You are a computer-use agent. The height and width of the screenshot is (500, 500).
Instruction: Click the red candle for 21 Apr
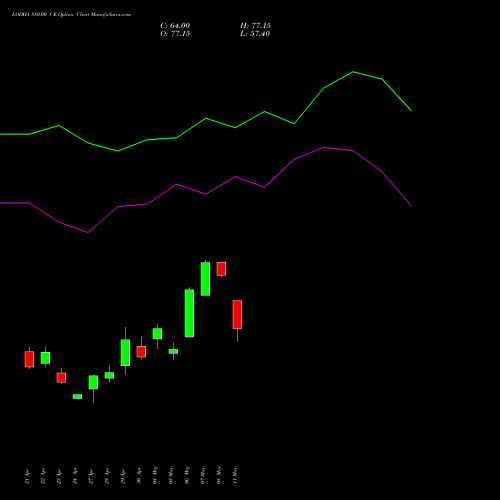tap(29, 359)
